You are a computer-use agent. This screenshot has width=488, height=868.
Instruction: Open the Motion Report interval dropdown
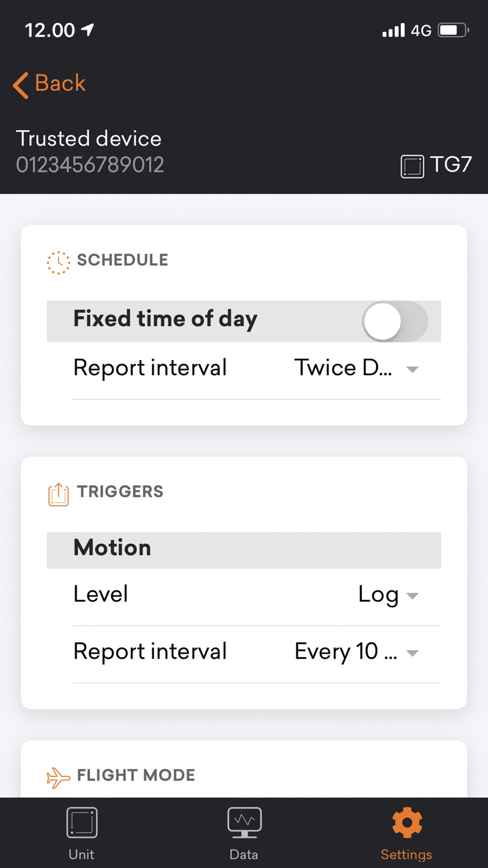click(x=357, y=652)
